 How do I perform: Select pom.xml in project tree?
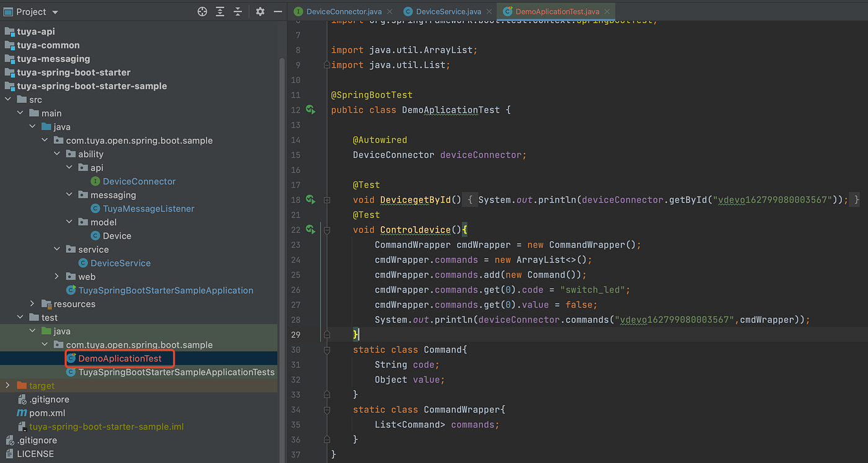(x=47, y=413)
